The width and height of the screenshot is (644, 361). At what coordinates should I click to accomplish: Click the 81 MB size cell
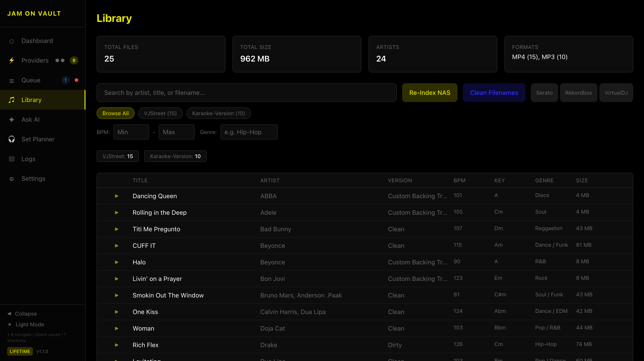click(583, 245)
